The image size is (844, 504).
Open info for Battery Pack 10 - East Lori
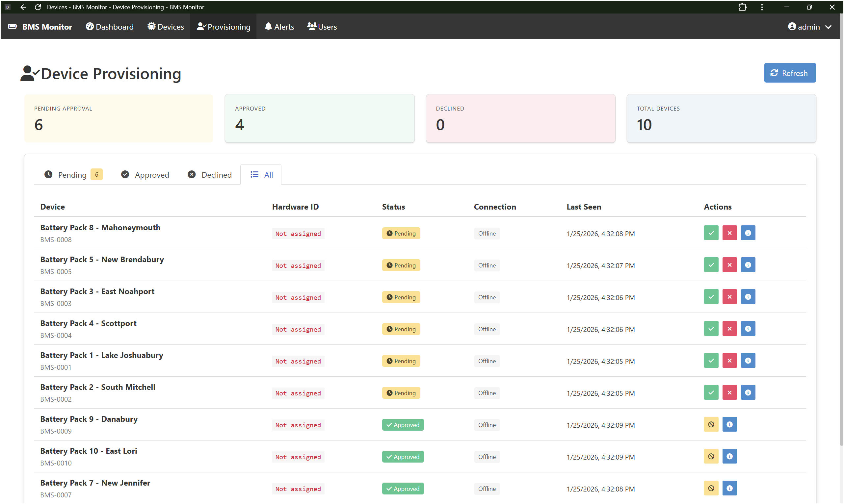click(x=729, y=456)
